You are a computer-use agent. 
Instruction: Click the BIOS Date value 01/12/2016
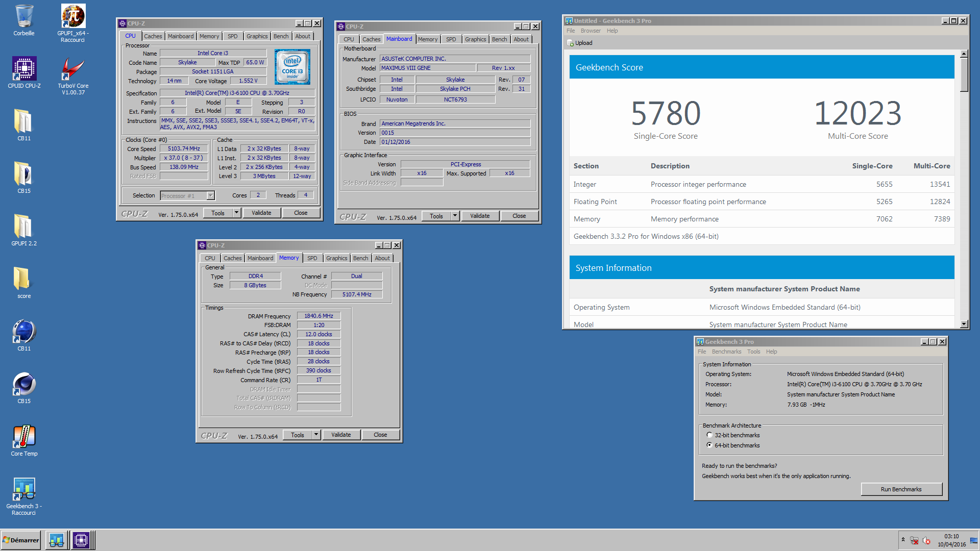455,142
